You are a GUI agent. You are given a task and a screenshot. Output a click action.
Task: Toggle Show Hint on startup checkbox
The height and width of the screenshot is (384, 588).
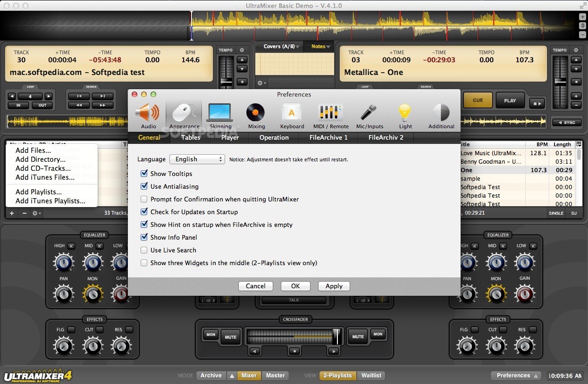point(144,225)
